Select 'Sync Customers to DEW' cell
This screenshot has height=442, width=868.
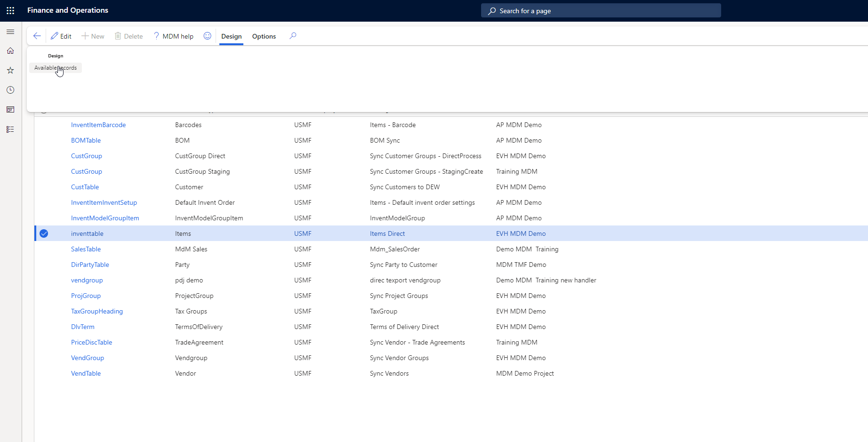point(405,187)
